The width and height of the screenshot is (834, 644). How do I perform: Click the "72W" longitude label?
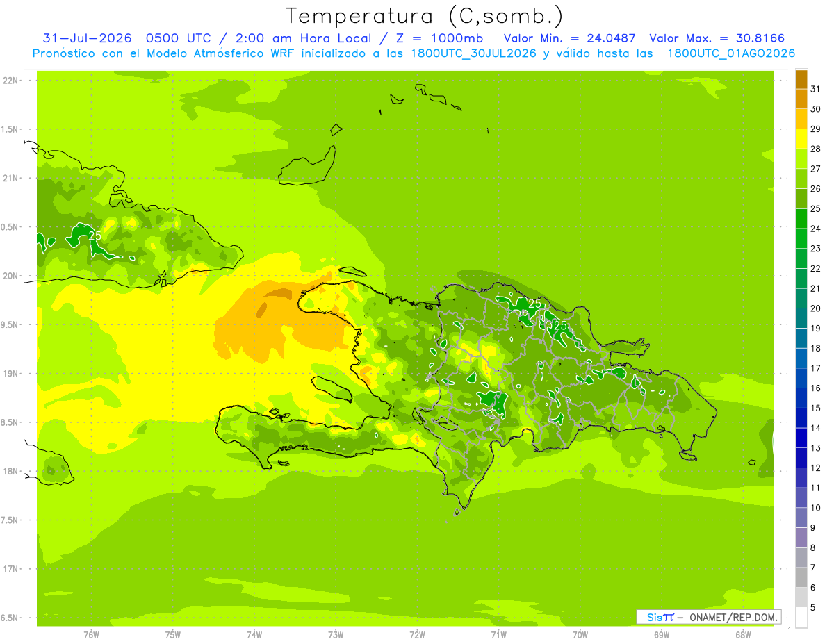417,635
